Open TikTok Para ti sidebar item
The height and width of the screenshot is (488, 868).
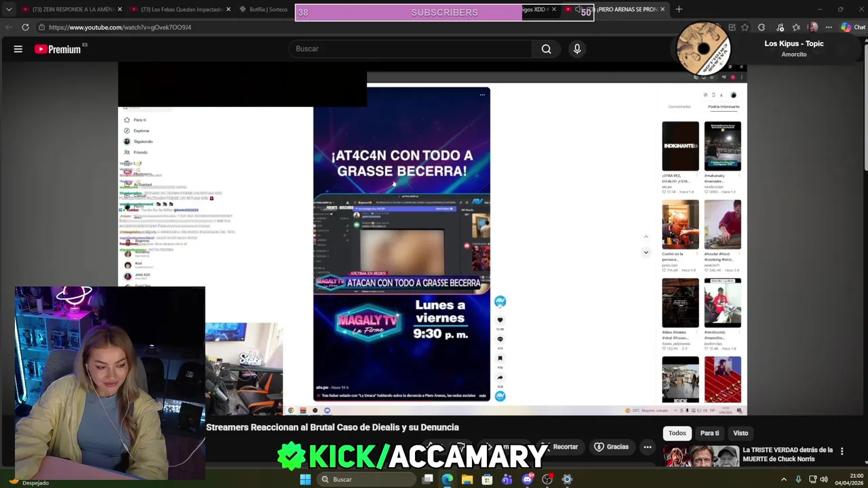[135, 120]
